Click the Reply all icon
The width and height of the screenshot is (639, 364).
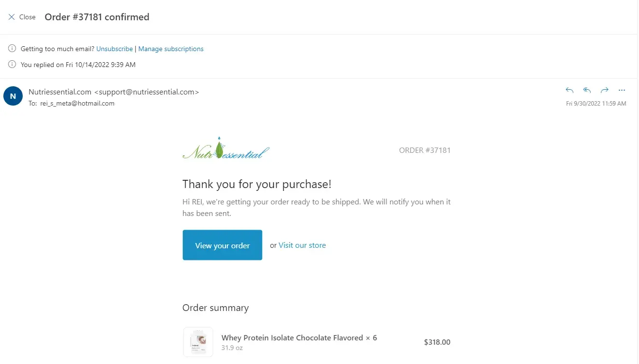point(587,90)
